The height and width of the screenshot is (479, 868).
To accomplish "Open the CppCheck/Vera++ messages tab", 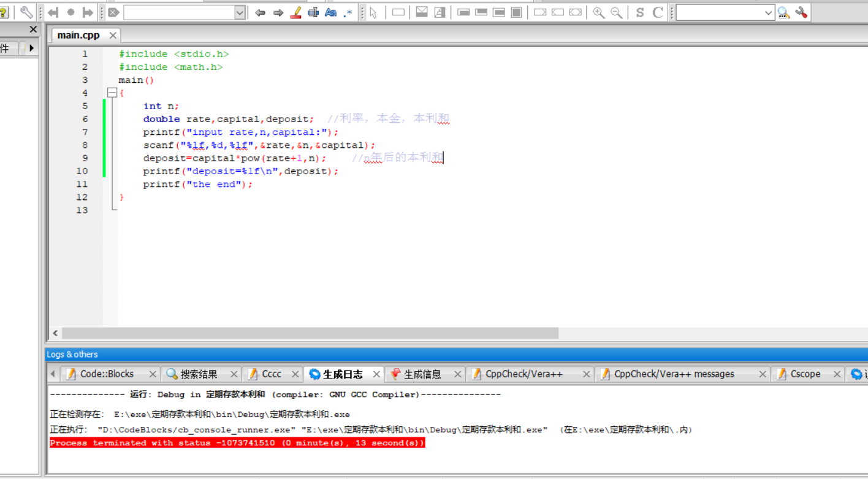I will [x=674, y=374].
